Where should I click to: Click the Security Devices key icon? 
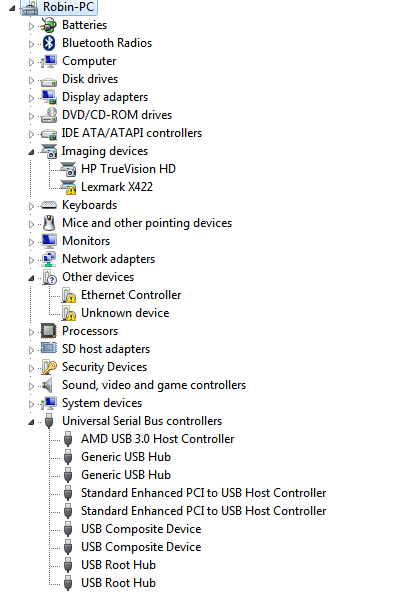(49, 367)
